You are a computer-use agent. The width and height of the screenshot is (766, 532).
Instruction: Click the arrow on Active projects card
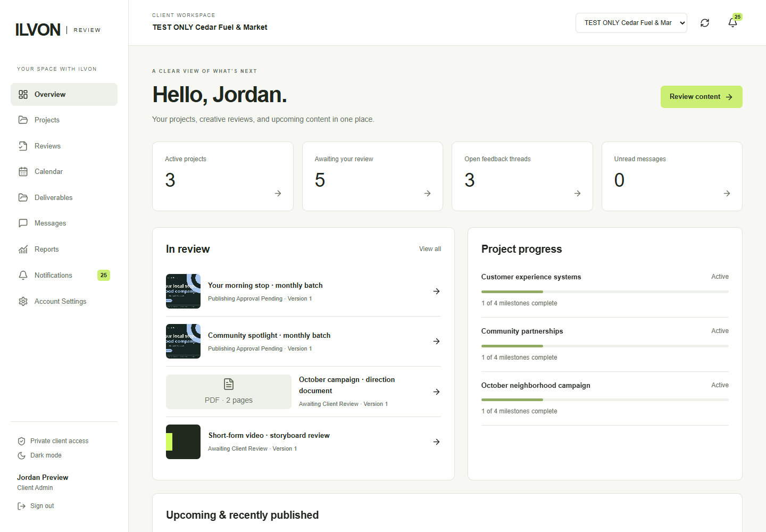[278, 193]
